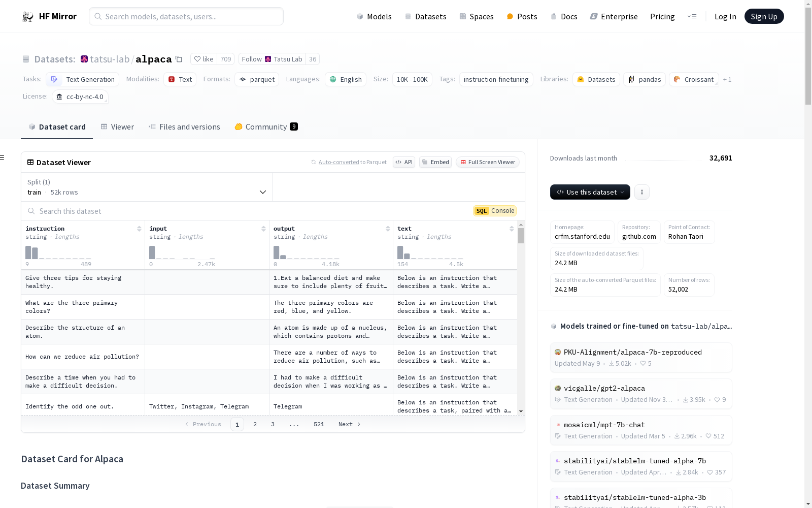Select the Datasets library tag
The height and width of the screenshot is (508, 812).
[596, 79]
